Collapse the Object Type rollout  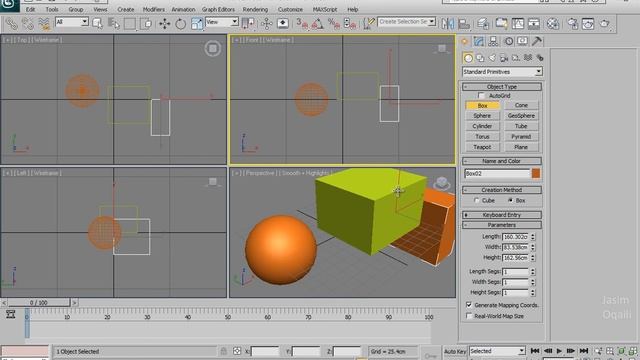(502, 87)
